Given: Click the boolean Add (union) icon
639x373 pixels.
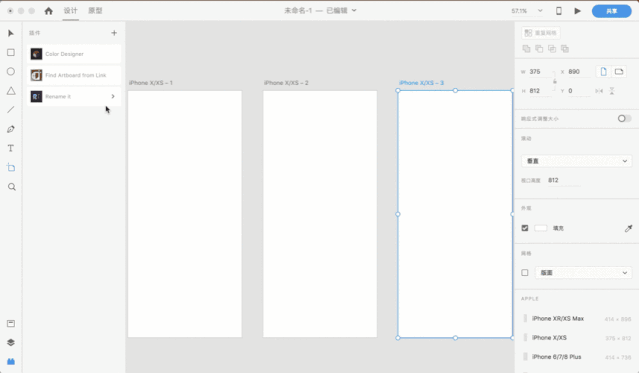Looking at the screenshot, I should point(527,49).
